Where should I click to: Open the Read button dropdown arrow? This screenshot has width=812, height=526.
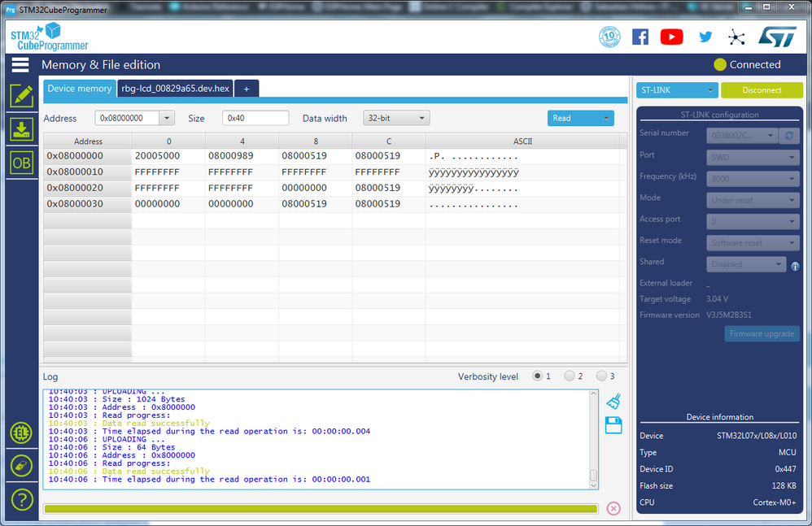tap(606, 118)
